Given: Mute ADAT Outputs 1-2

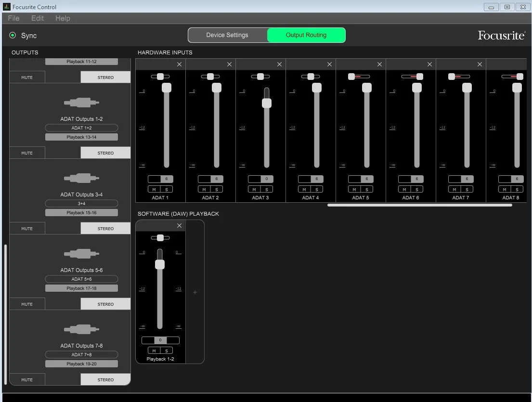Looking at the screenshot, I should 27,153.
